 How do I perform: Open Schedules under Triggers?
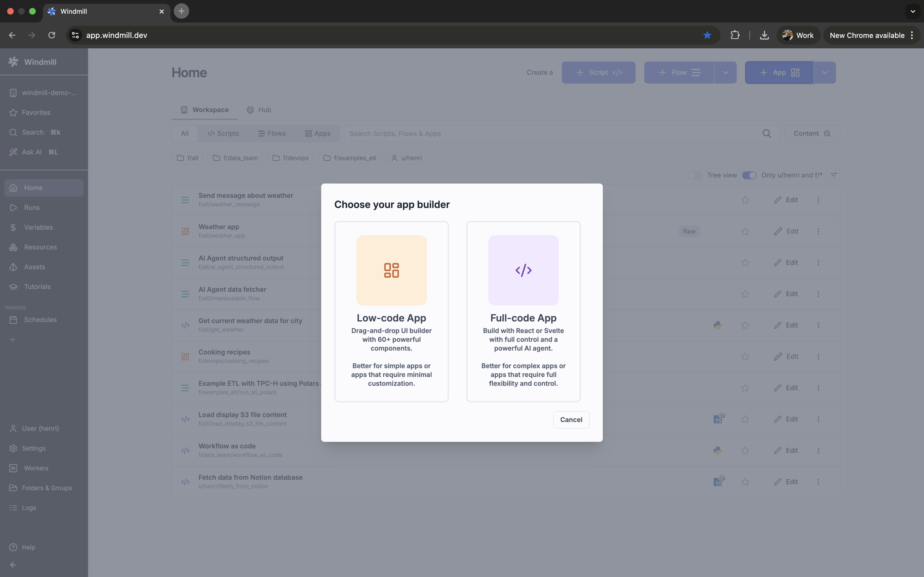40,320
